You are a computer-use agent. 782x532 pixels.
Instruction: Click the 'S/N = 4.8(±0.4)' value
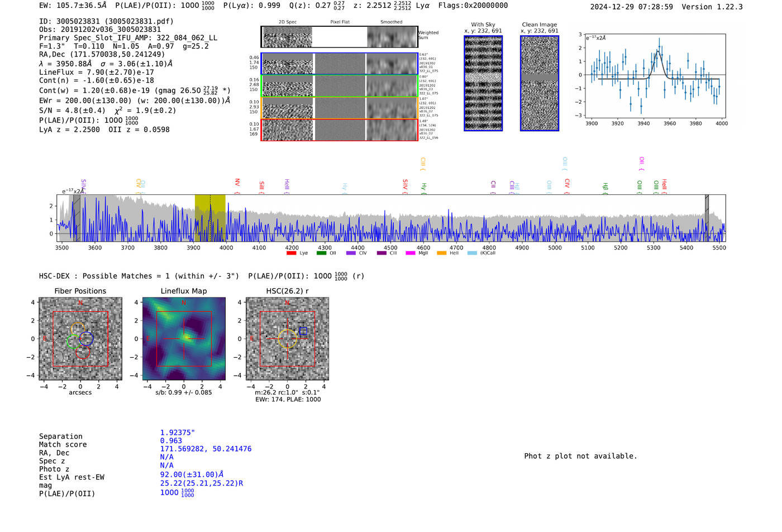(x=72, y=111)
